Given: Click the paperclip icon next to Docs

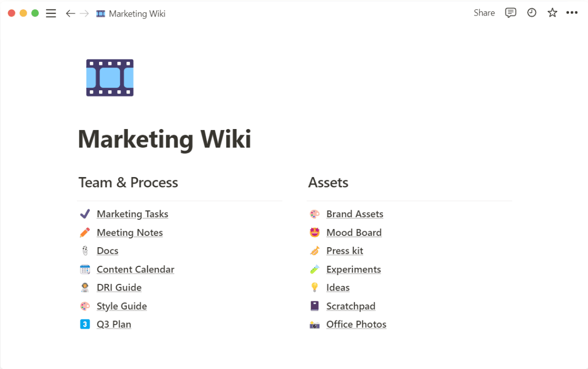Looking at the screenshot, I should pyautogui.click(x=85, y=250).
